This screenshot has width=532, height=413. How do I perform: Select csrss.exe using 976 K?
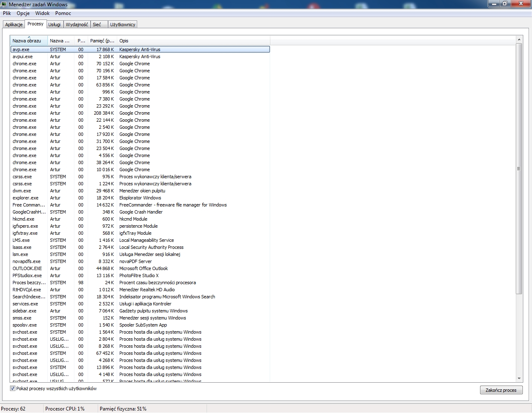tap(140, 177)
